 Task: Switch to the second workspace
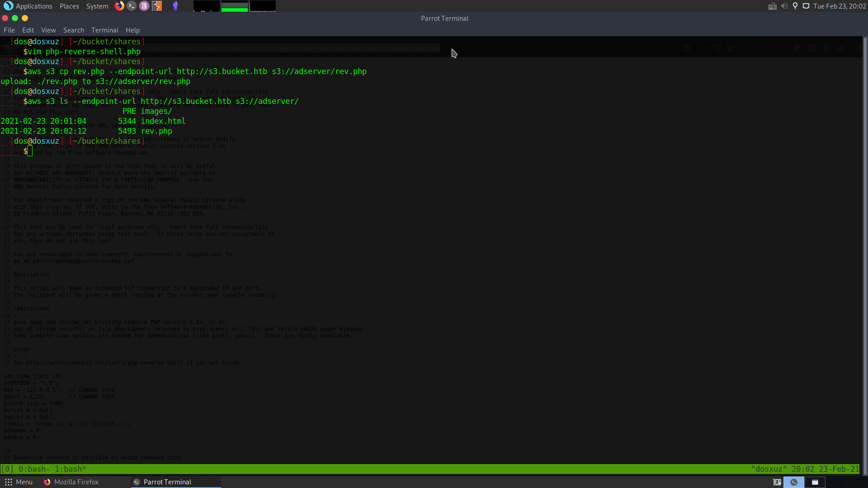tap(815, 482)
